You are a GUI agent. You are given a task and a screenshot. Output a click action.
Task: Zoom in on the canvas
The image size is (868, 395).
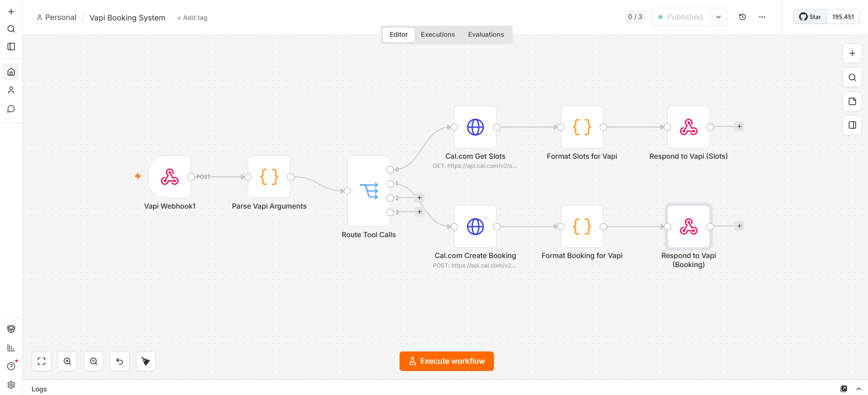[68, 361]
